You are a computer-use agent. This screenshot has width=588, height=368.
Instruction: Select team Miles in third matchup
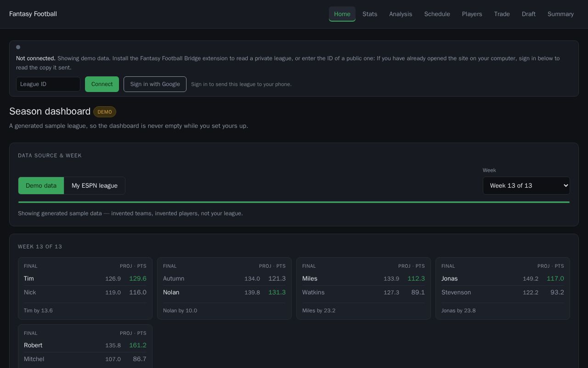(x=363, y=278)
